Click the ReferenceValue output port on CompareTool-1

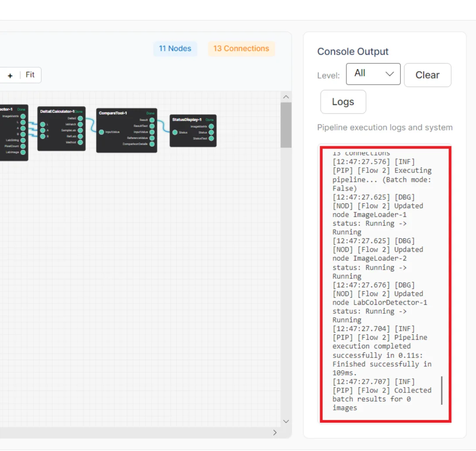coord(152,138)
